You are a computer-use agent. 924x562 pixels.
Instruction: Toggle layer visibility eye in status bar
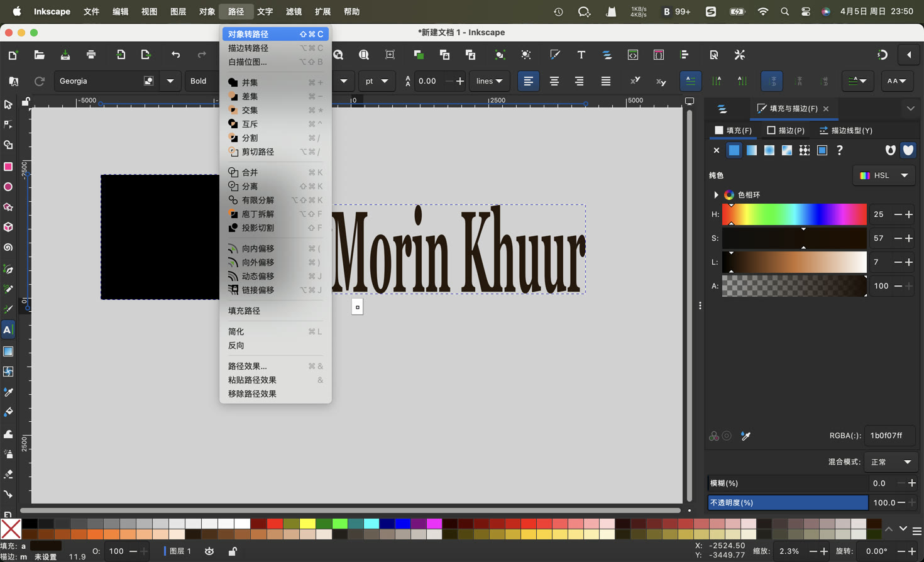click(x=209, y=551)
